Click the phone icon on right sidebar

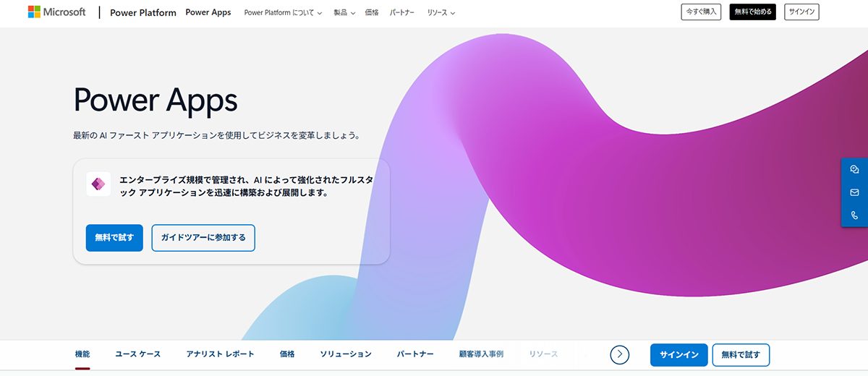854,215
